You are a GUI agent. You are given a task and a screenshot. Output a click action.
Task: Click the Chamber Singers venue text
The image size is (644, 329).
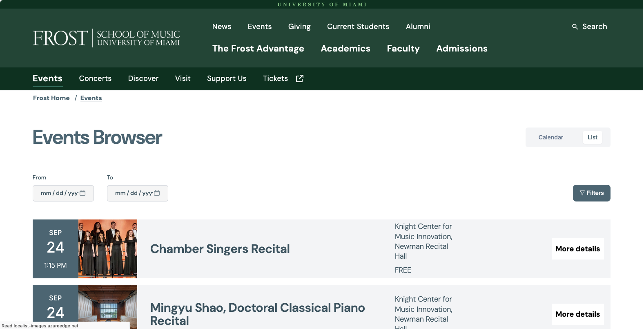423,241
